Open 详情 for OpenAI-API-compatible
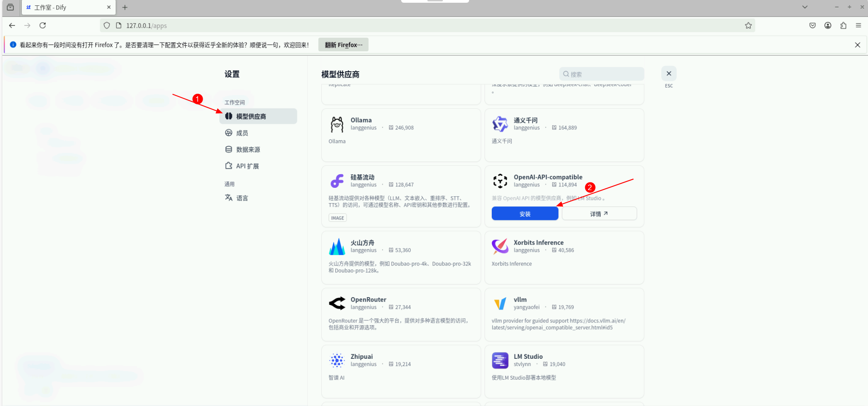 (599, 214)
